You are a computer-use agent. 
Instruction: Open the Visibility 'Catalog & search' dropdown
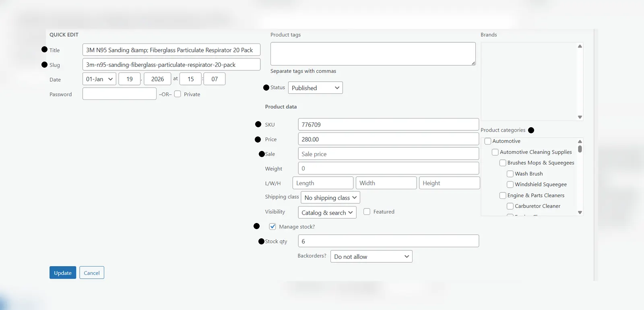pos(327,213)
